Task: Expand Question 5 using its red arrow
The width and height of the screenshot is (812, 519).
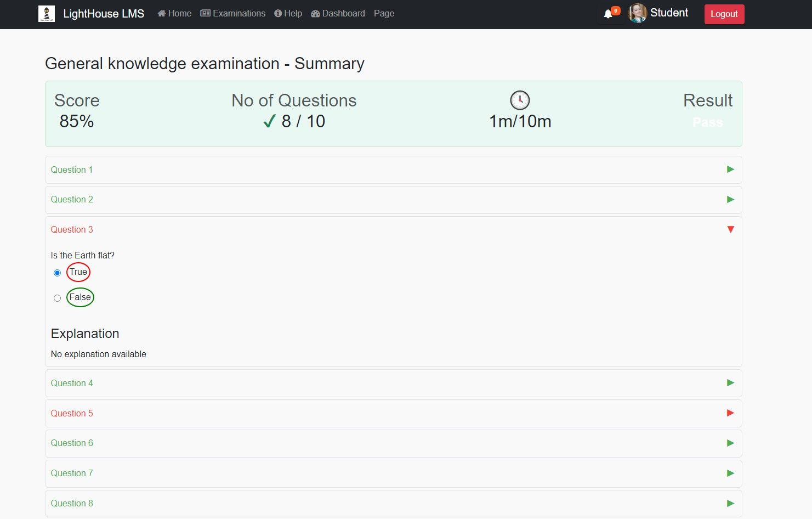Action: (730, 413)
